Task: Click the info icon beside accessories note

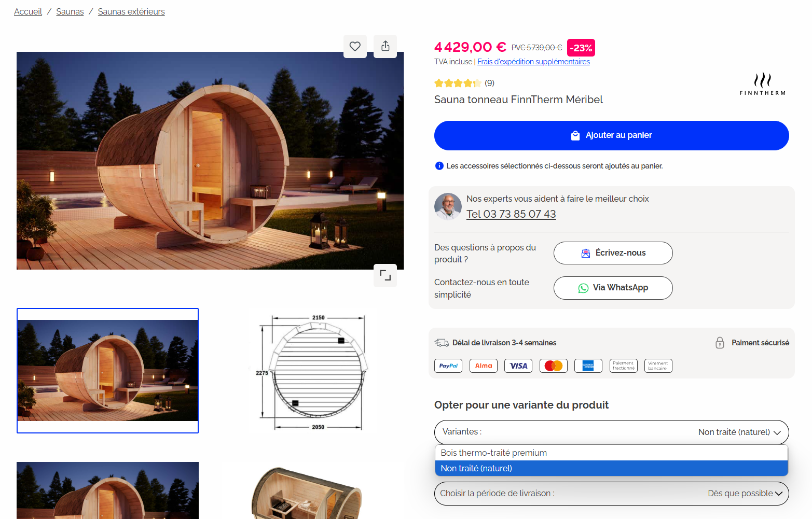Action: coord(439,166)
